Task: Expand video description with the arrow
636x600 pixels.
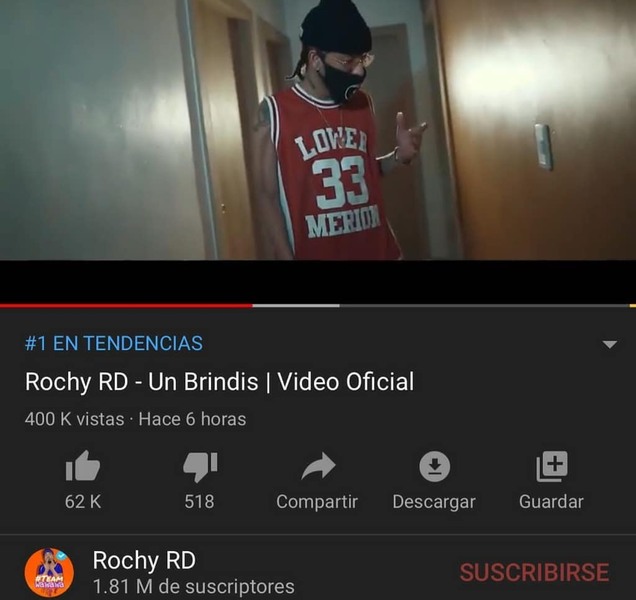Action: pyautogui.click(x=609, y=344)
